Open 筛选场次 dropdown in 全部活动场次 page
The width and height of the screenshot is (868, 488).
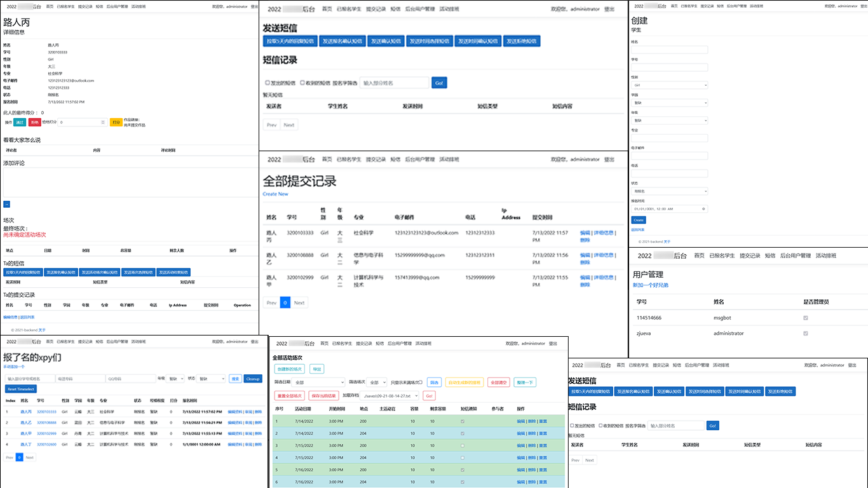tap(377, 383)
